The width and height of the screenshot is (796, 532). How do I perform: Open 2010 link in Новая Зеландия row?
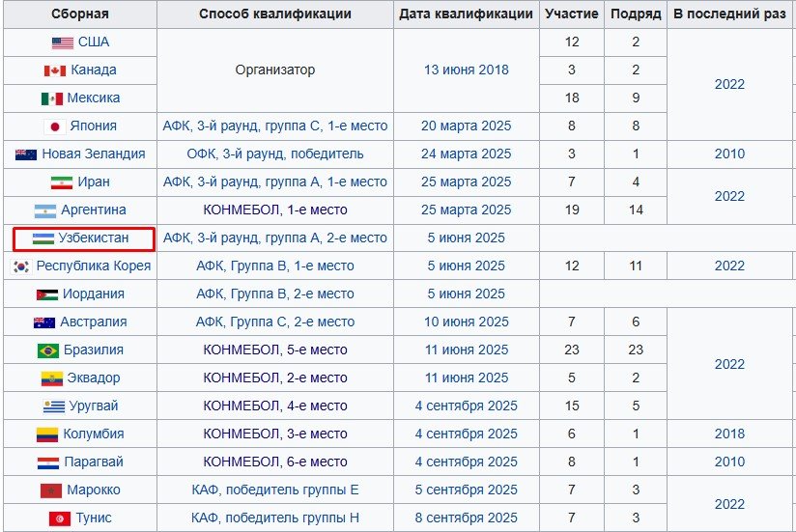point(729,154)
